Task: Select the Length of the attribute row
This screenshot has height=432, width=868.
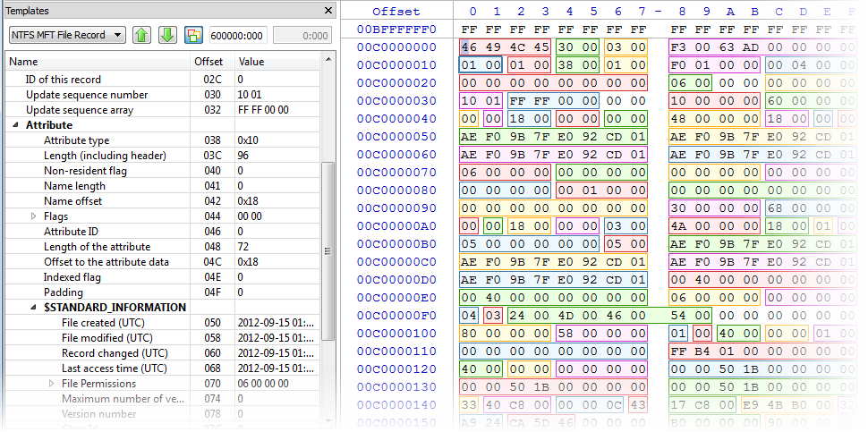Action: pyautogui.click(x=95, y=247)
